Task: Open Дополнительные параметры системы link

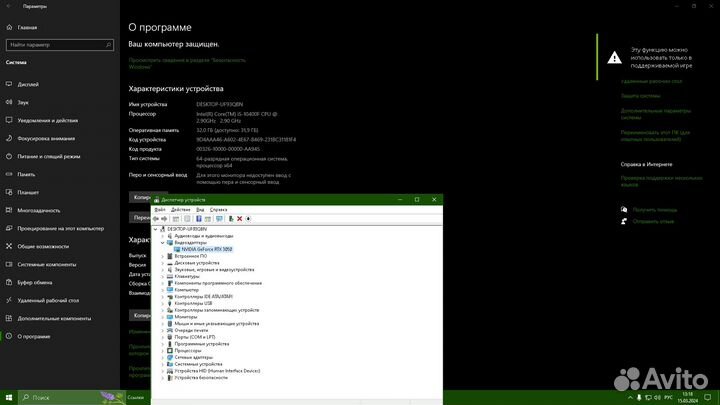Action: point(655,114)
